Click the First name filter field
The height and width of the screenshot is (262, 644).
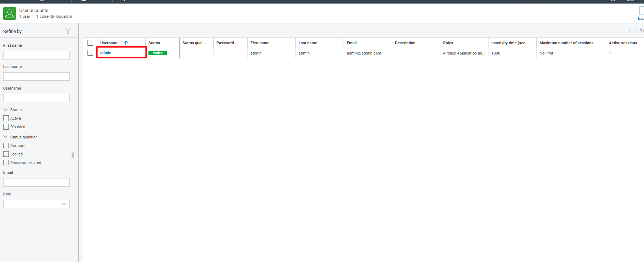(36, 55)
